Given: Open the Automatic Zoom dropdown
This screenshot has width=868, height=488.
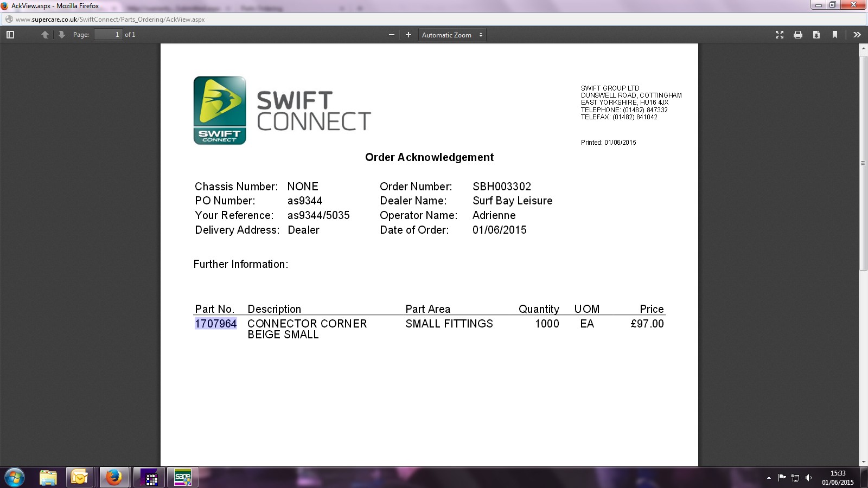Looking at the screenshot, I should click(452, 35).
